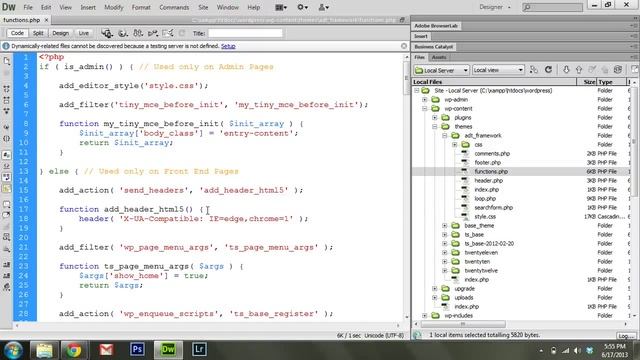This screenshot has width=640, height=360.
Task: Toggle Line Numbers in coding toolbar
Action: [7, 155]
